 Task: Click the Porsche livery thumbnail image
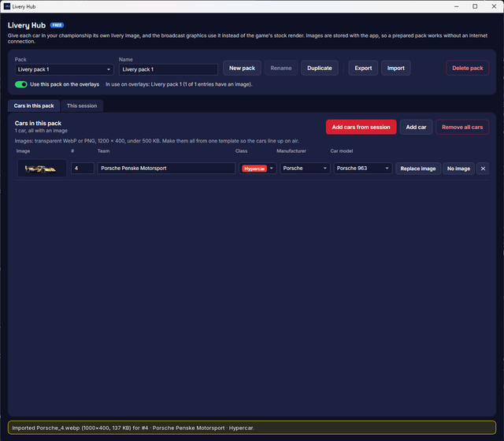pos(42,168)
